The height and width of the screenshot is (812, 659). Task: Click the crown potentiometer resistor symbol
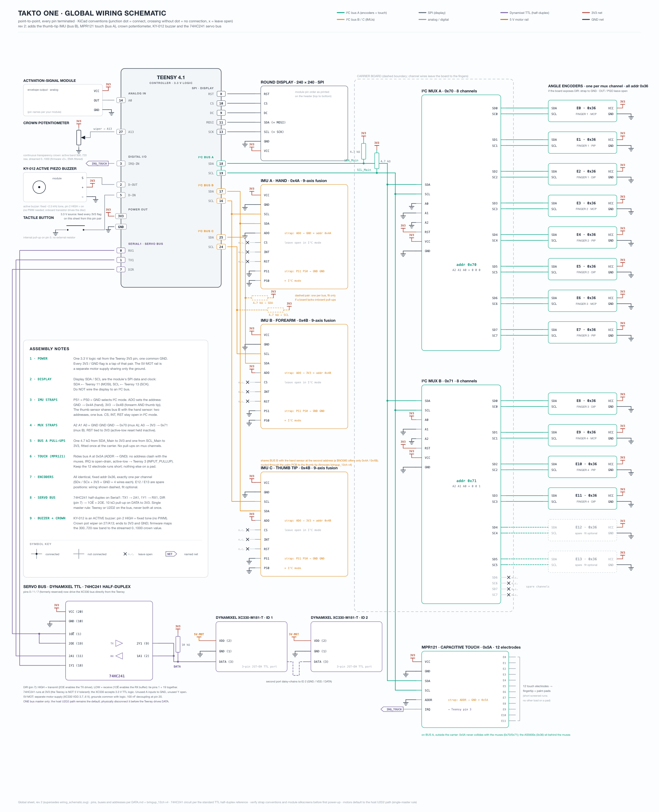click(x=79, y=137)
